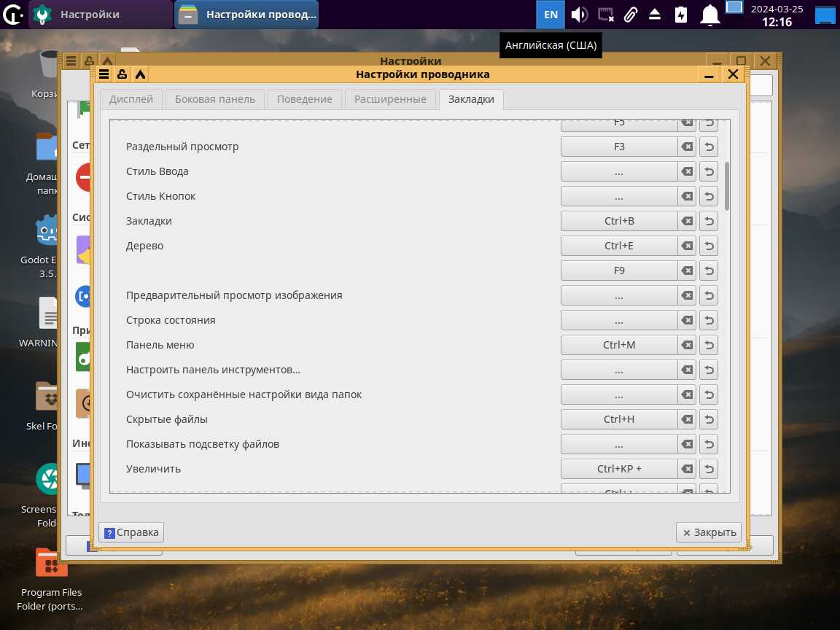Click the Справка help button

(x=131, y=532)
